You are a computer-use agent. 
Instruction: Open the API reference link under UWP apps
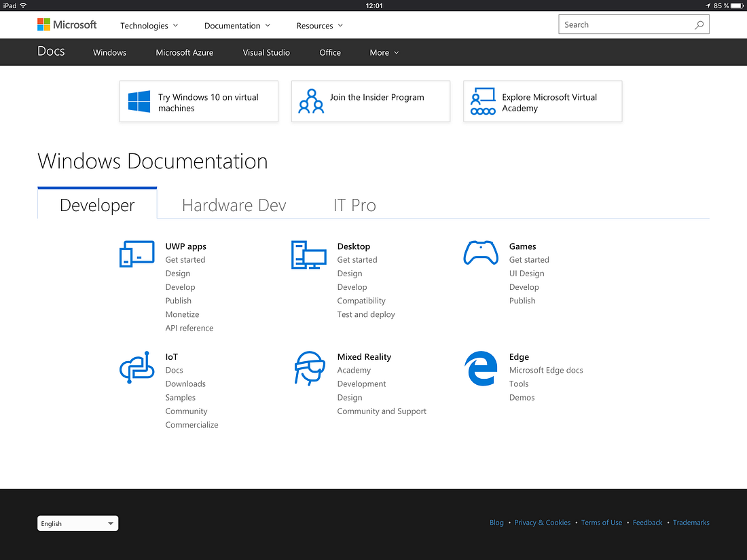[189, 328]
